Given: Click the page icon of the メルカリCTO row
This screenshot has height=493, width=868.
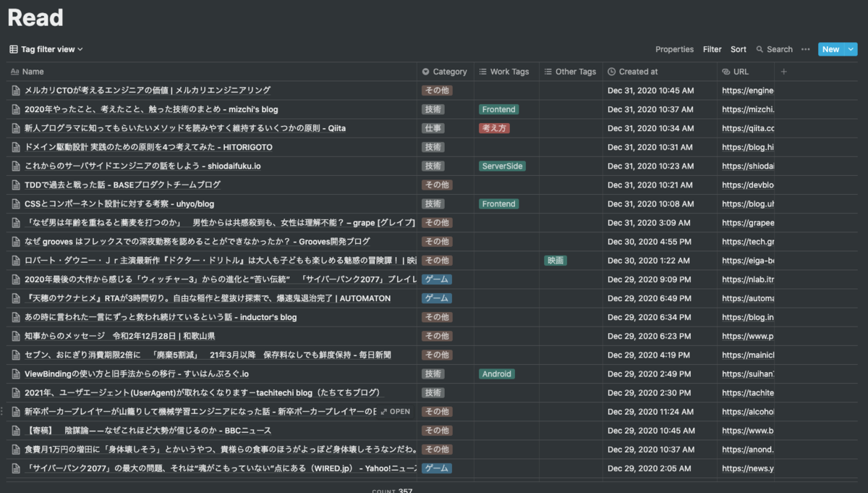Looking at the screenshot, I should [x=16, y=90].
